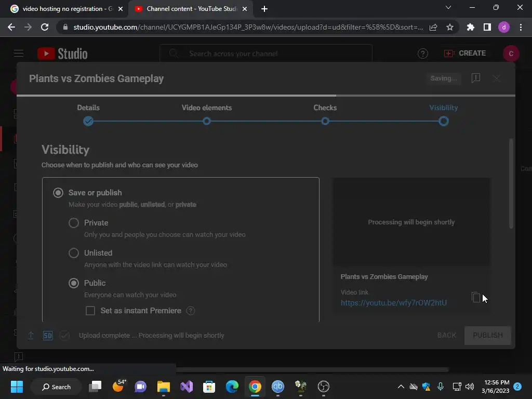Close the upload dialog with X
This screenshot has width=532, height=399.
coord(496,78)
